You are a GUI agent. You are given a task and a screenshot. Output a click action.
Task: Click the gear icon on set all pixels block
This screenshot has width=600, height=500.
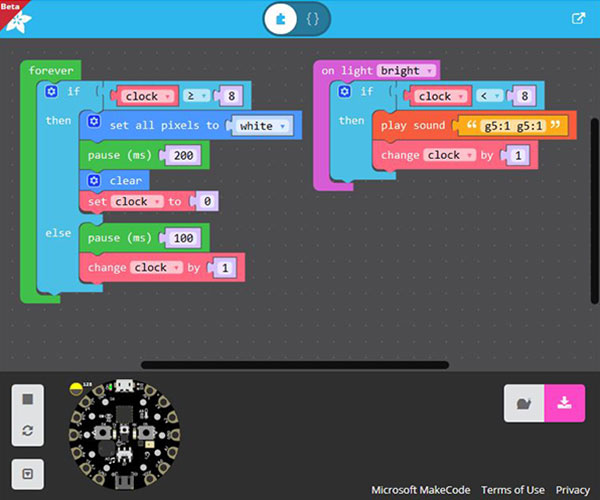pyautogui.click(x=94, y=122)
